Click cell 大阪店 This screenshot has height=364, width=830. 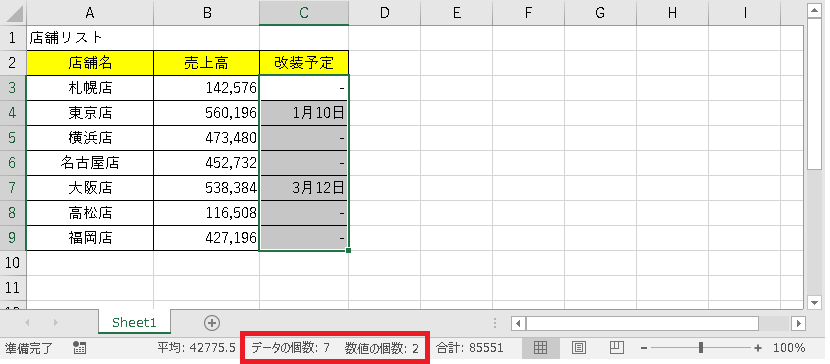tap(90, 188)
